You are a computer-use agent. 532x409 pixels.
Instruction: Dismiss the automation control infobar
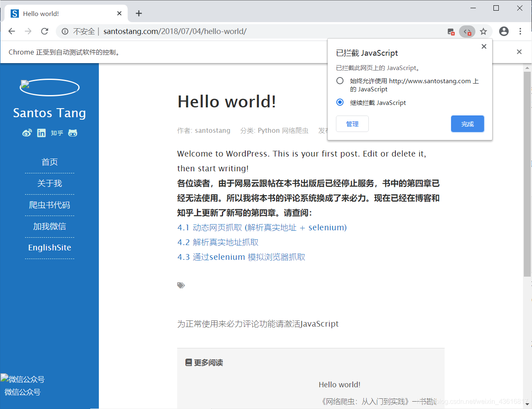(519, 52)
